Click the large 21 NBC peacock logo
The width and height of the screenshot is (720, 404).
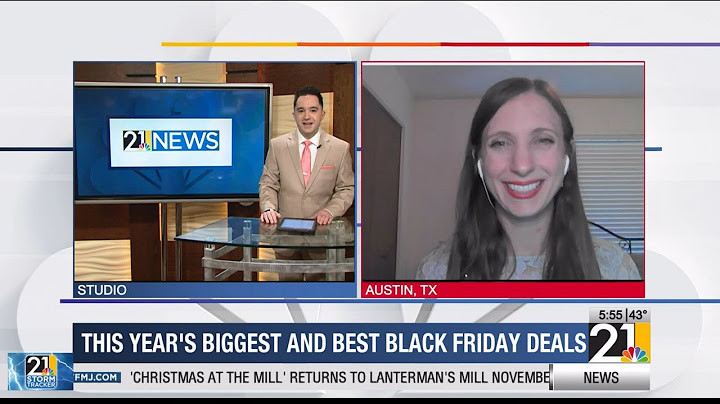619,343
